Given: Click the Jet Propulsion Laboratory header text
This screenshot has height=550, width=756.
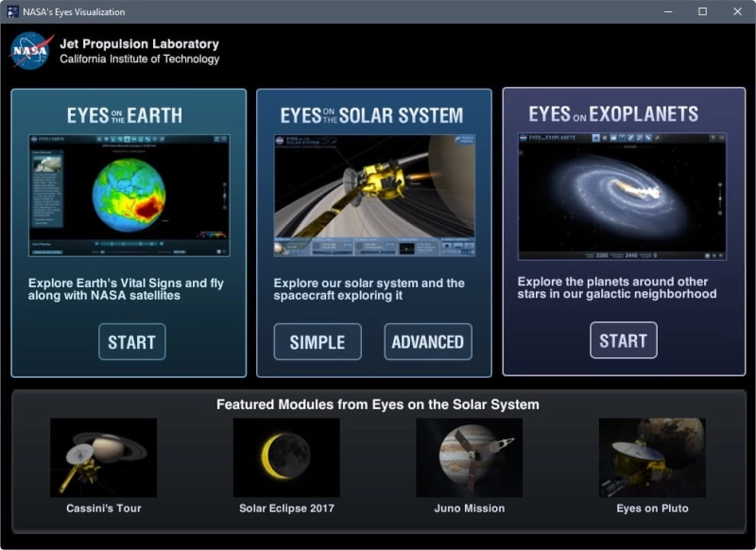Looking at the screenshot, I should tap(139, 44).
